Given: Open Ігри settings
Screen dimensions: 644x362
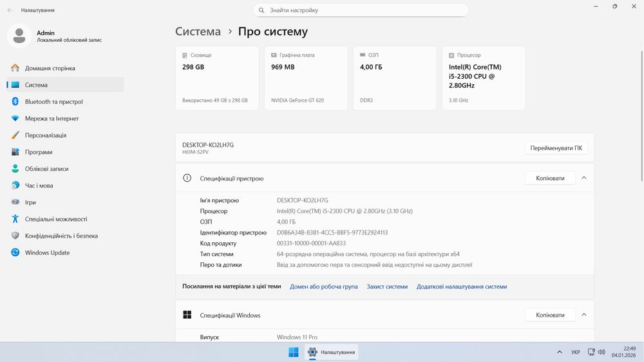Looking at the screenshot, I should click(x=65, y=202).
